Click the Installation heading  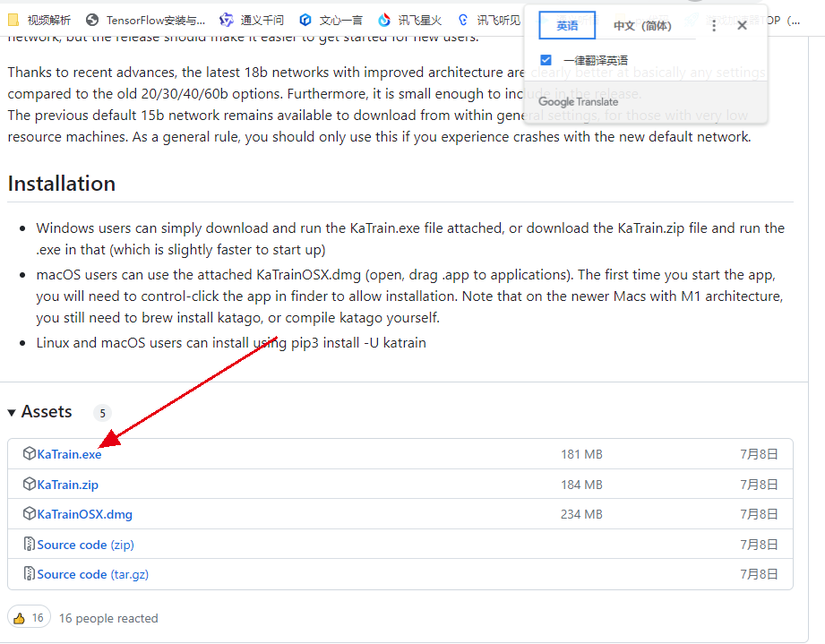[62, 184]
